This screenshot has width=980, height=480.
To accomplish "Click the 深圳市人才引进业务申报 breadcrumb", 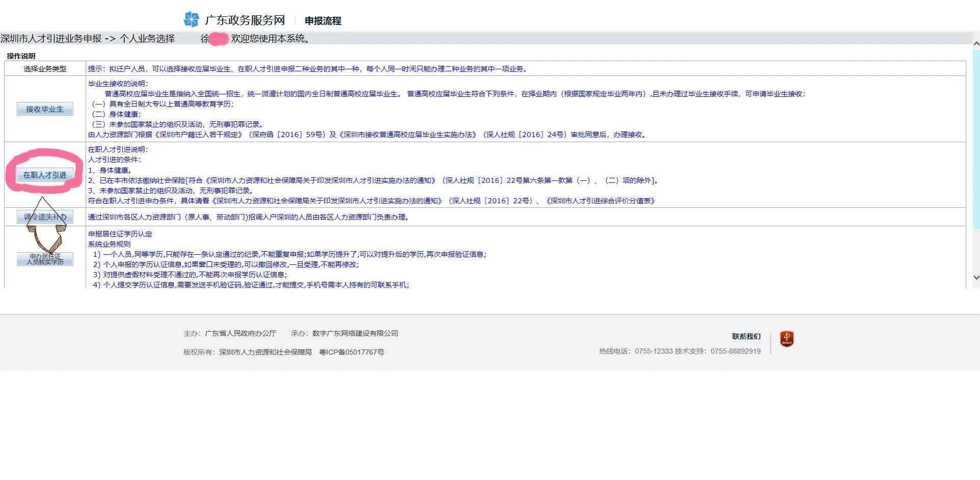I will (51, 39).
